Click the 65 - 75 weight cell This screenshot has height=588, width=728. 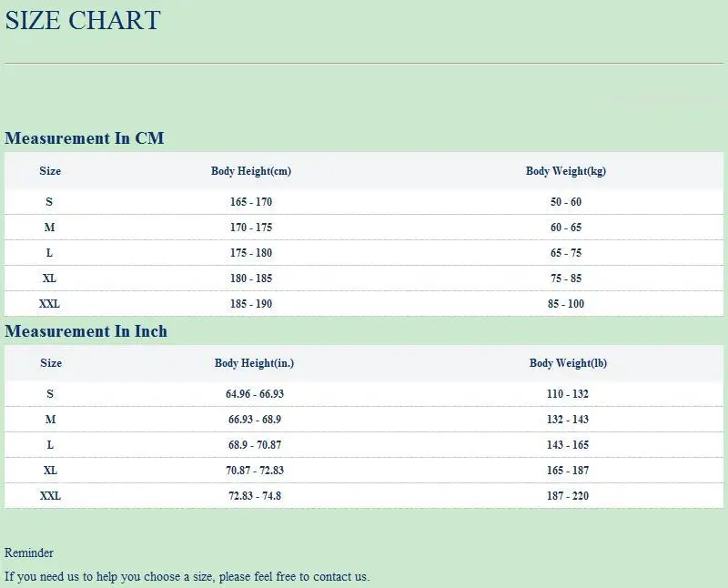tap(565, 253)
